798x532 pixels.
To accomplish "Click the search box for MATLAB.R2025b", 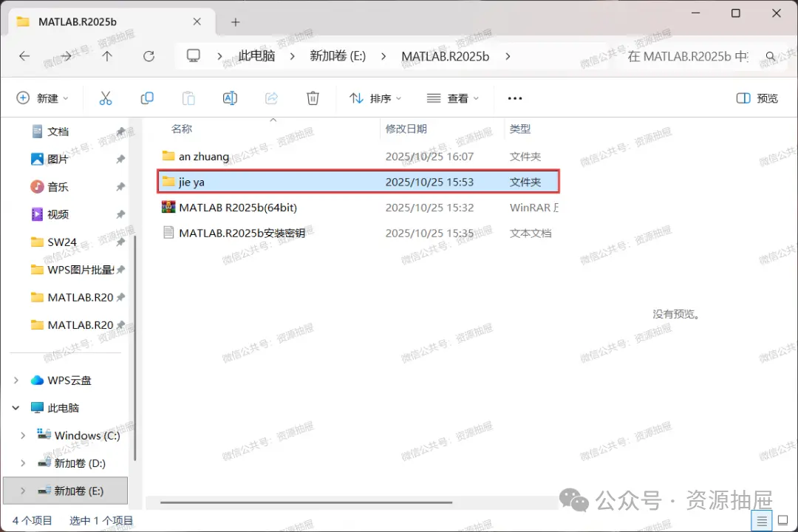I will coord(698,56).
